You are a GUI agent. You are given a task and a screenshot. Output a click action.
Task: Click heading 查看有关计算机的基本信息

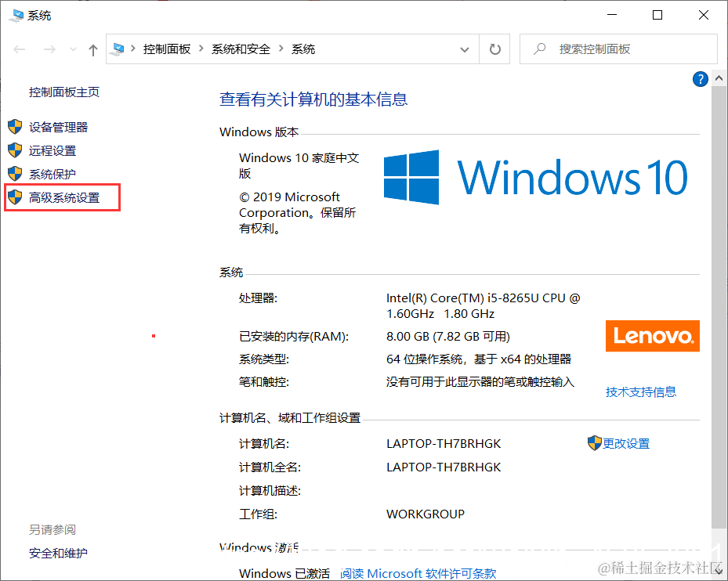pos(313,99)
